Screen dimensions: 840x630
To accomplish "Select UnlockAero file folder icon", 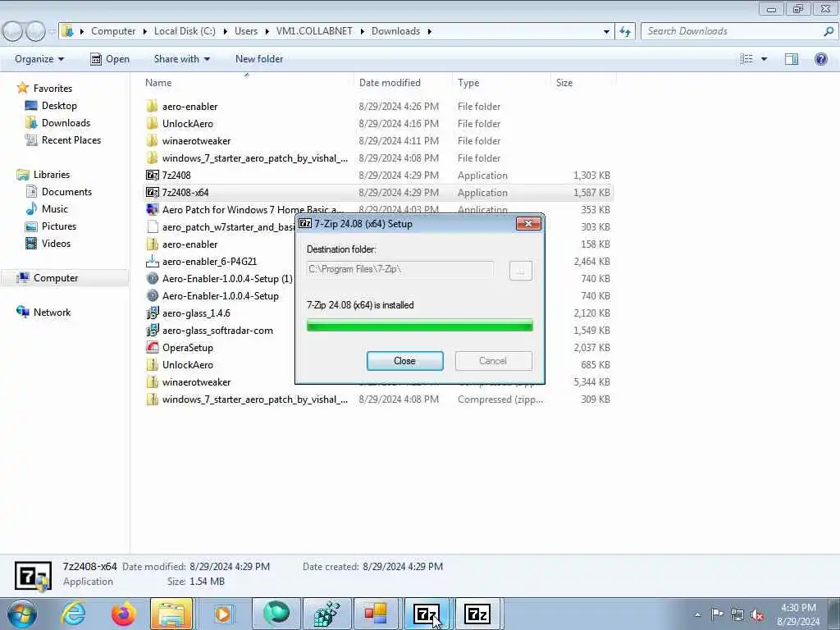I will click(152, 123).
